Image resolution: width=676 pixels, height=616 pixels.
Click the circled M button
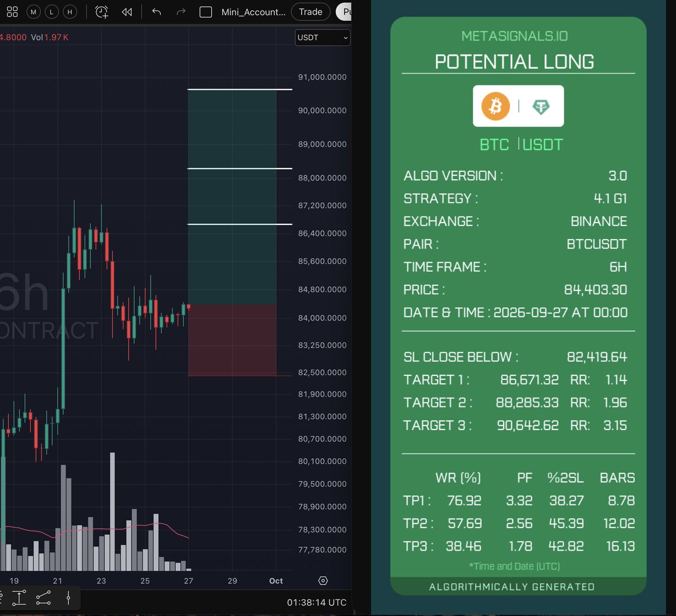[x=34, y=12]
